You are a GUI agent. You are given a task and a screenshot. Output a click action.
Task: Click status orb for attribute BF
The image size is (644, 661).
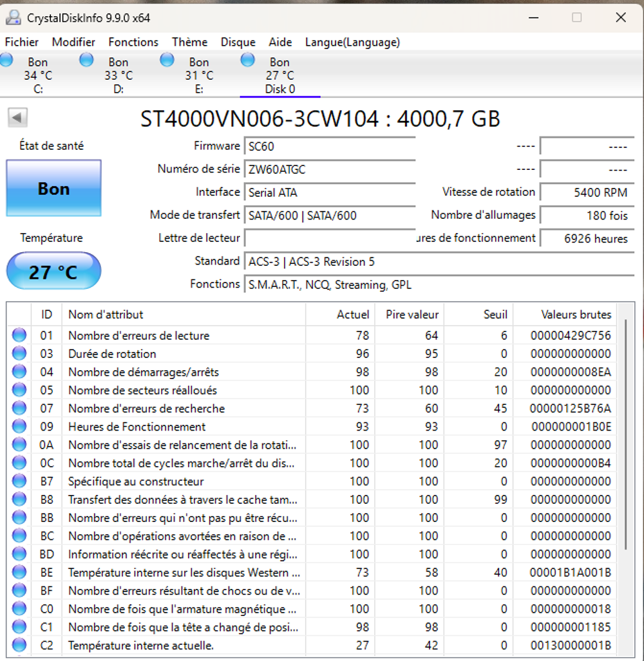(19, 590)
